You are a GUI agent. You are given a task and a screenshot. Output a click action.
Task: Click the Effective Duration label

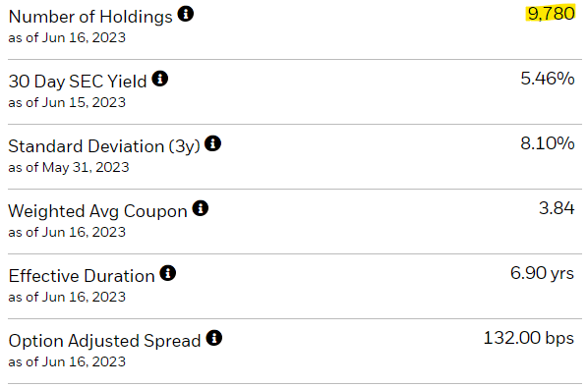[82, 276]
